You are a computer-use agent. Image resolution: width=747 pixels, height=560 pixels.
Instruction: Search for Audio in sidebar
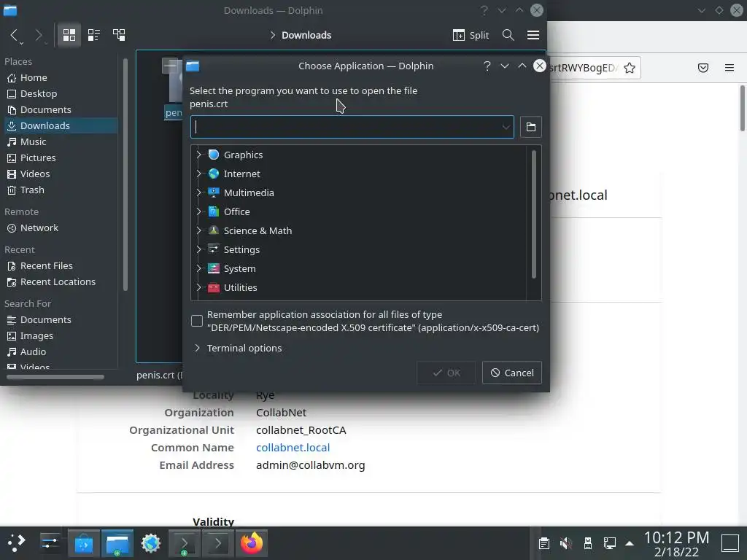point(61,352)
